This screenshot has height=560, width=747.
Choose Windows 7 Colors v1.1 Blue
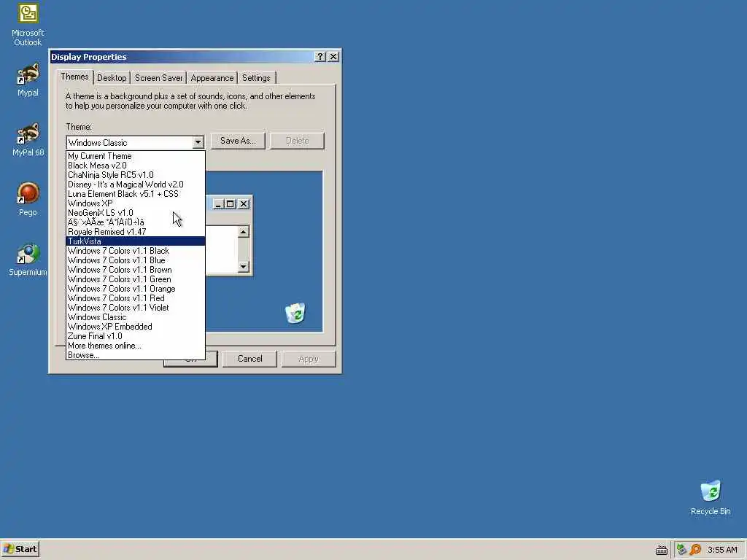[135, 260]
